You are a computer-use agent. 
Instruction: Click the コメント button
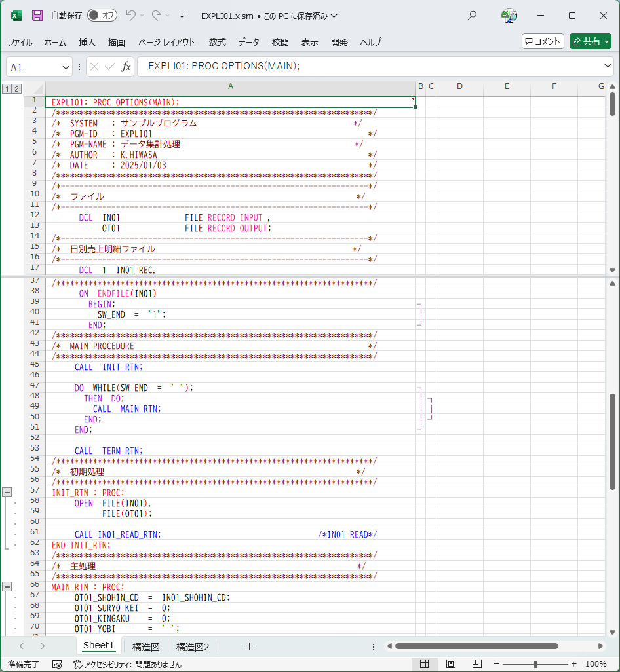pos(543,41)
